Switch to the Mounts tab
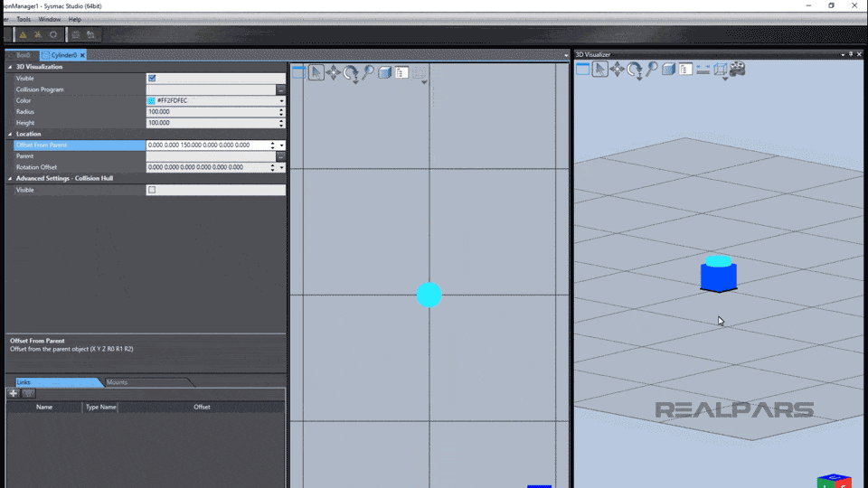The width and height of the screenshot is (868, 488). (117, 382)
